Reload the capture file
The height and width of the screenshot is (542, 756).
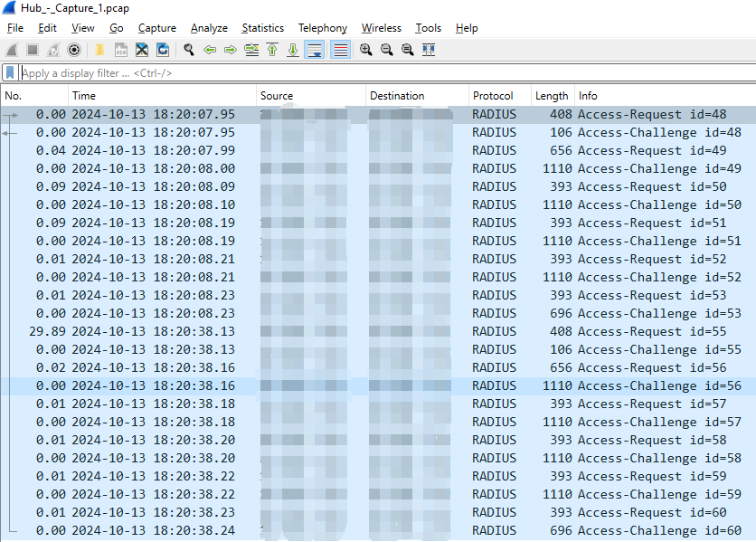click(x=163, y=50)
